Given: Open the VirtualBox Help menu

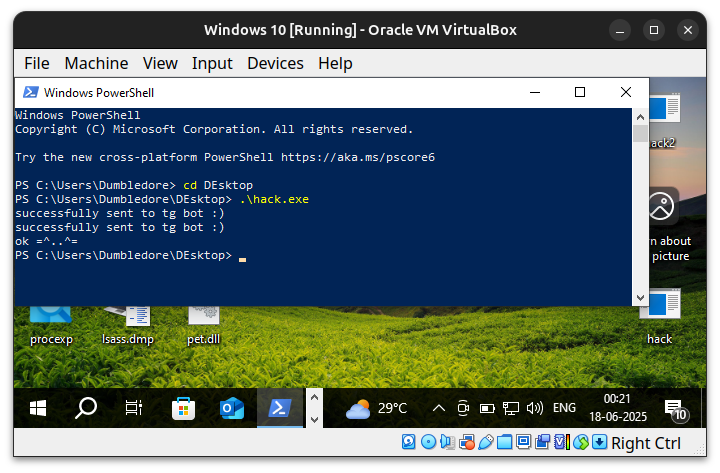Looking at the screenshot, I should click(x=335, y=63).
